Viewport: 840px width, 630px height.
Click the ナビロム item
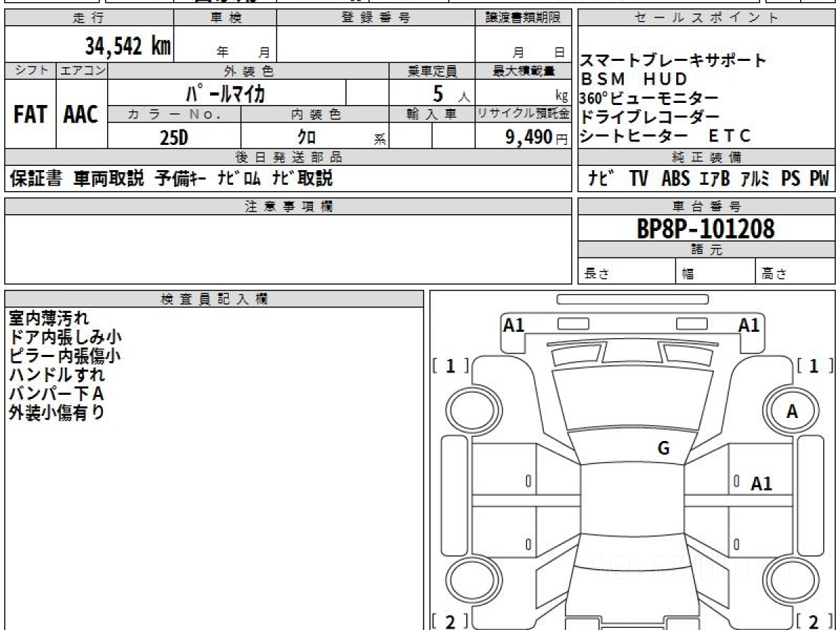tap(239, 178)
